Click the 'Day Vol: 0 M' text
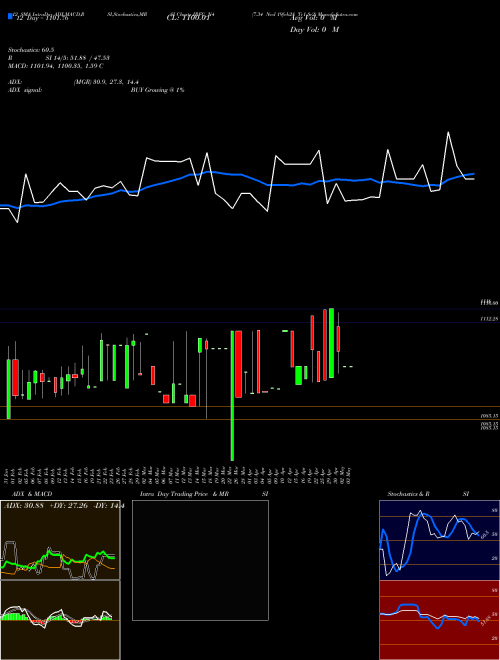500x660 pixels. (x=314, y=29)
